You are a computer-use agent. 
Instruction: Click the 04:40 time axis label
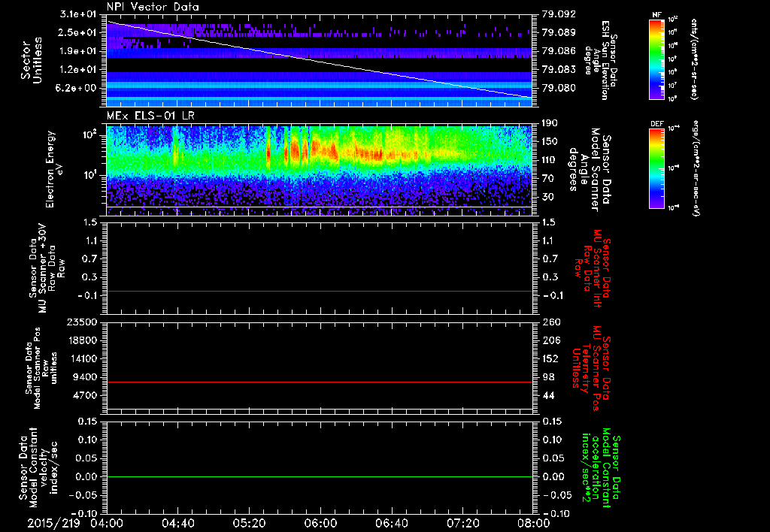click(x=177, y=523)
